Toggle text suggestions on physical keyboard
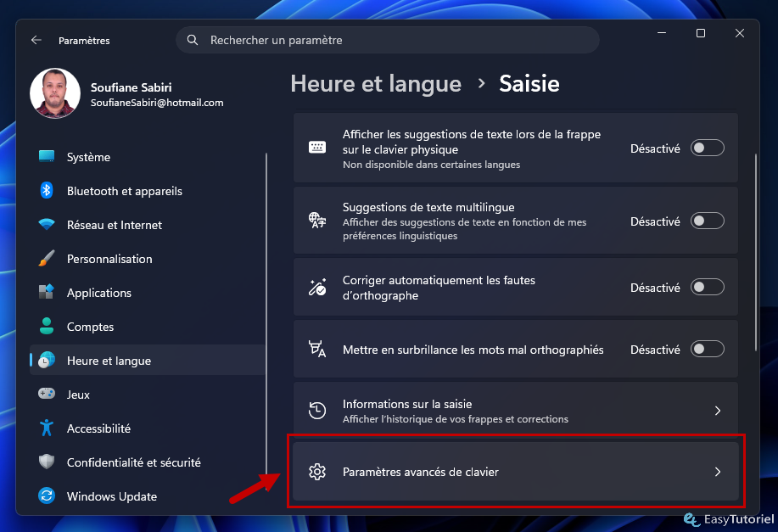This screenshot has width=778, height=532. (x=707, y=148)
